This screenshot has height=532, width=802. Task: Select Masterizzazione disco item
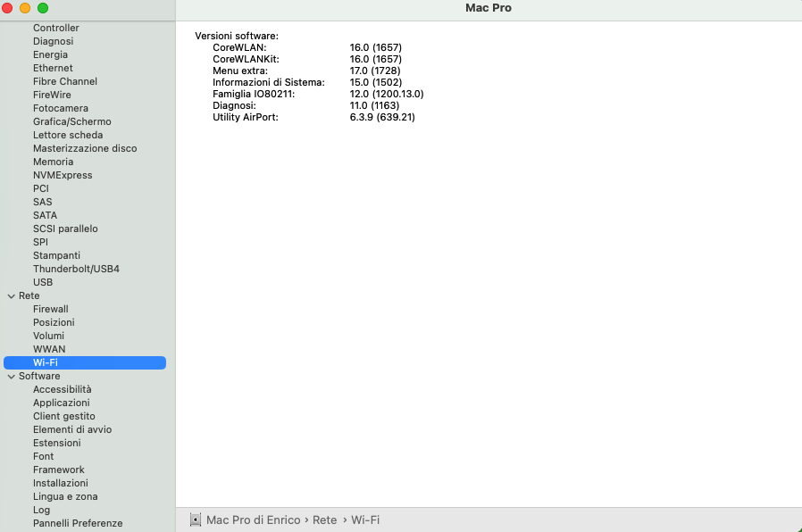pyautogui.click(x=85, y=148)
